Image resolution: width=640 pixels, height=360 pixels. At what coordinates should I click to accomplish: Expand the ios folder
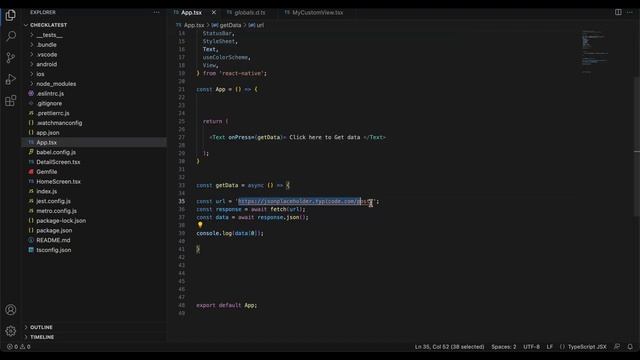click(x=40, y=74)
